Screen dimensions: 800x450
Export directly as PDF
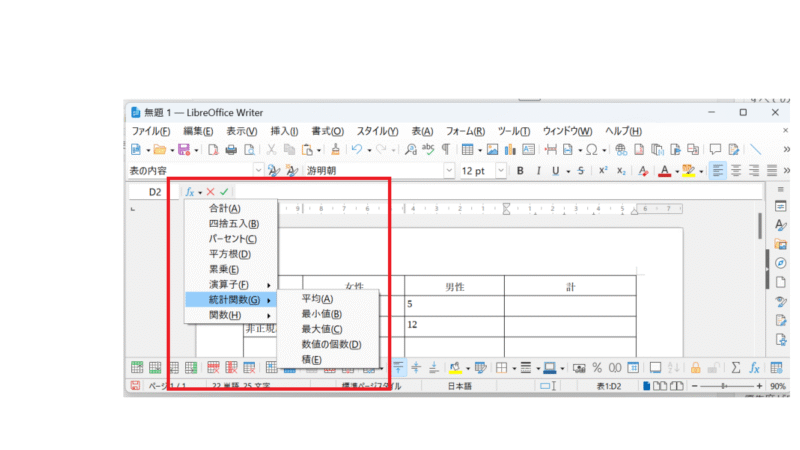point(213,149)
